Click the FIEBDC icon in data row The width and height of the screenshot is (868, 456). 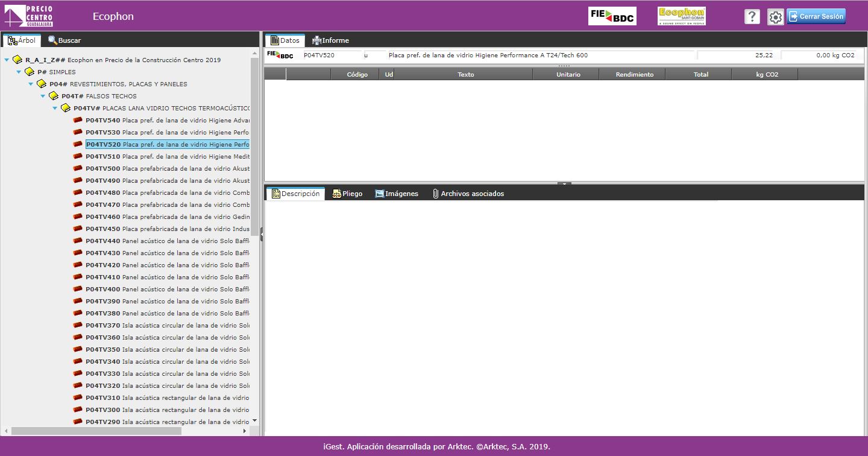tap(280, 55)
